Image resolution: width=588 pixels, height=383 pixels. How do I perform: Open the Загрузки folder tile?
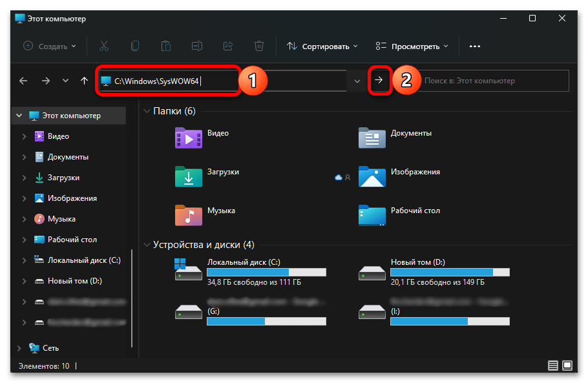tap(207, 176)
